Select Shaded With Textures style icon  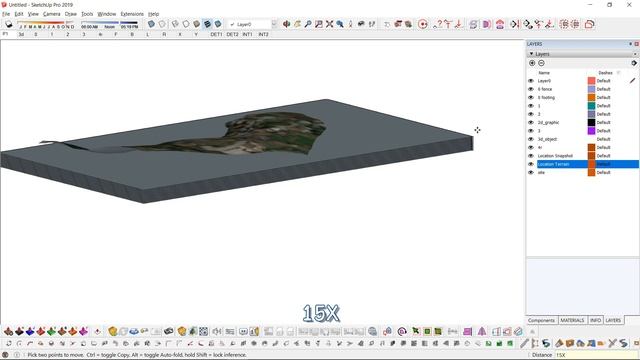[207, 24]
